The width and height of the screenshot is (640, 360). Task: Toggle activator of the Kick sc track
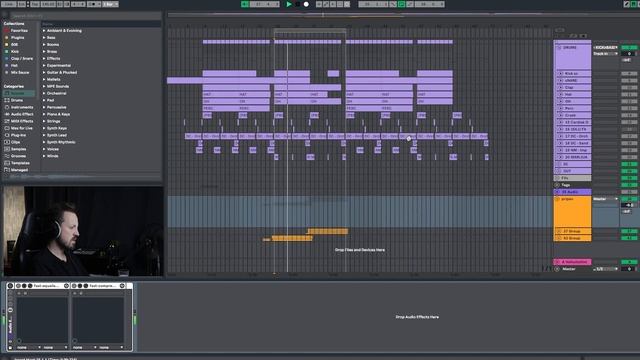point(629,73)
